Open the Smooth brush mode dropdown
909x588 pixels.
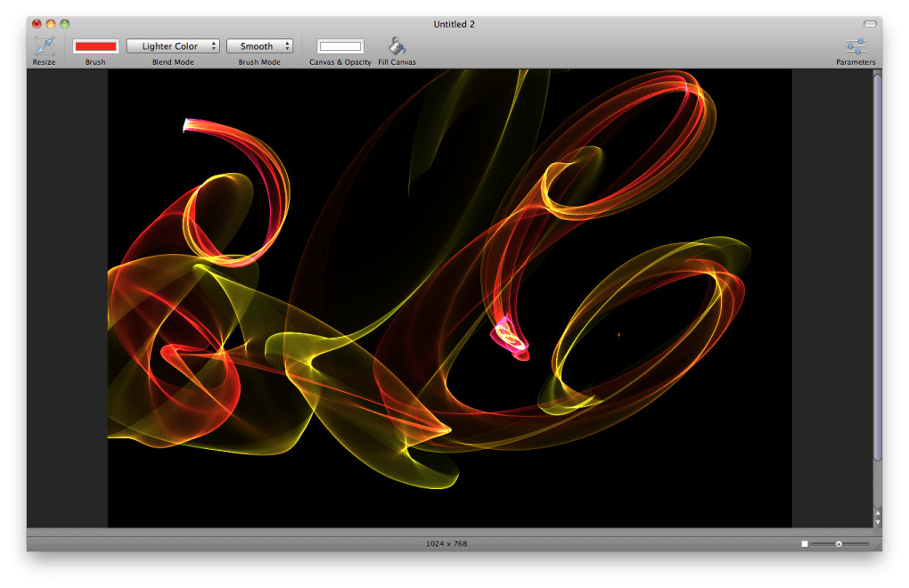click(259, 46)
